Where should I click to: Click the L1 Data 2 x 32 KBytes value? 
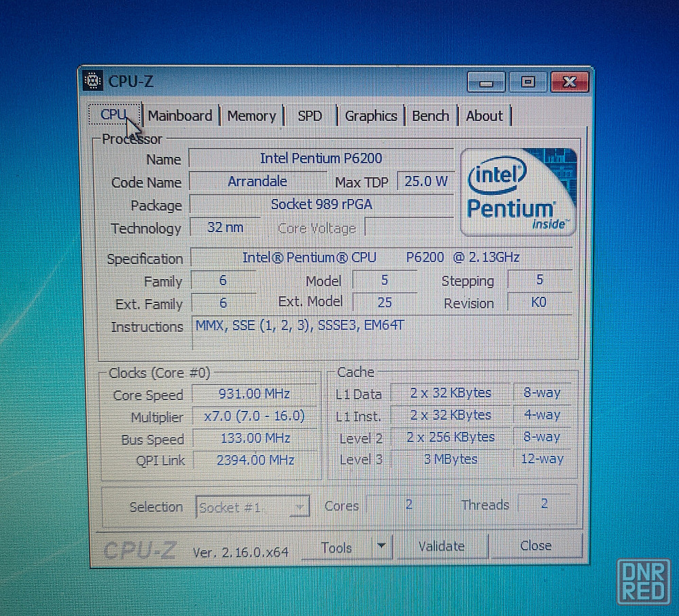pyautogui.click(x=450, y=393)
